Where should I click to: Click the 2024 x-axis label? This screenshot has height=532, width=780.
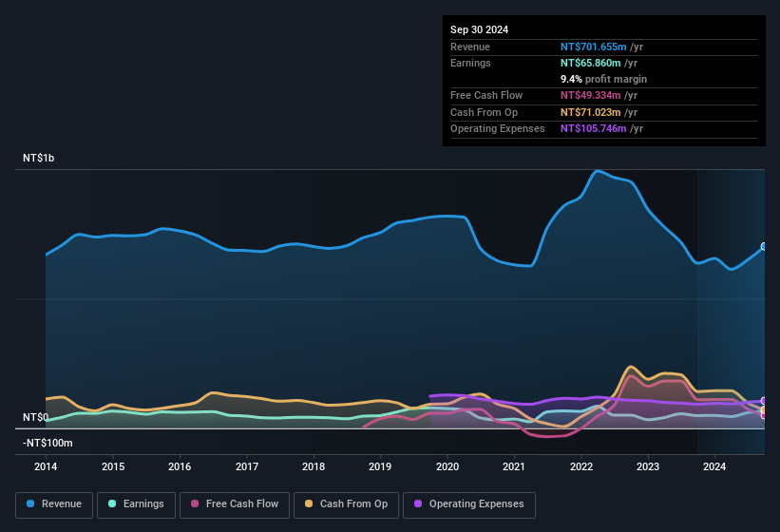(x=714, y=466)
